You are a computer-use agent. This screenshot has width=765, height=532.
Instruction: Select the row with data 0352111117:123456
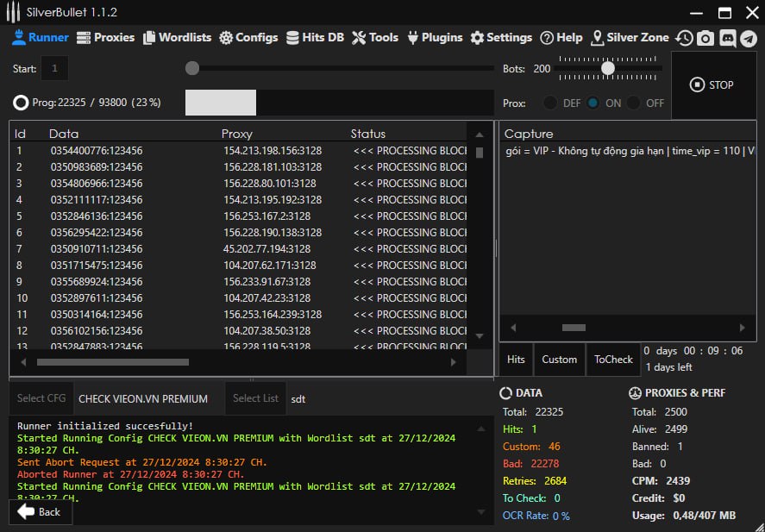click(238, 200)
